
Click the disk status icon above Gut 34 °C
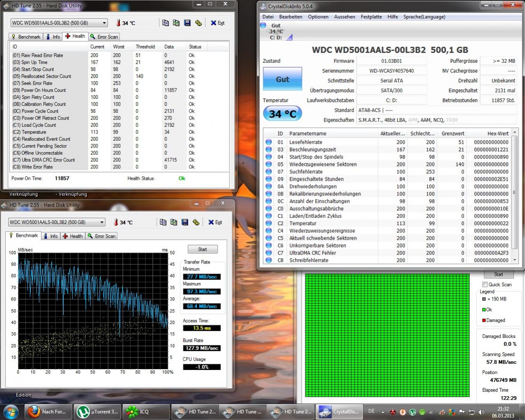[x=263, y=25]
